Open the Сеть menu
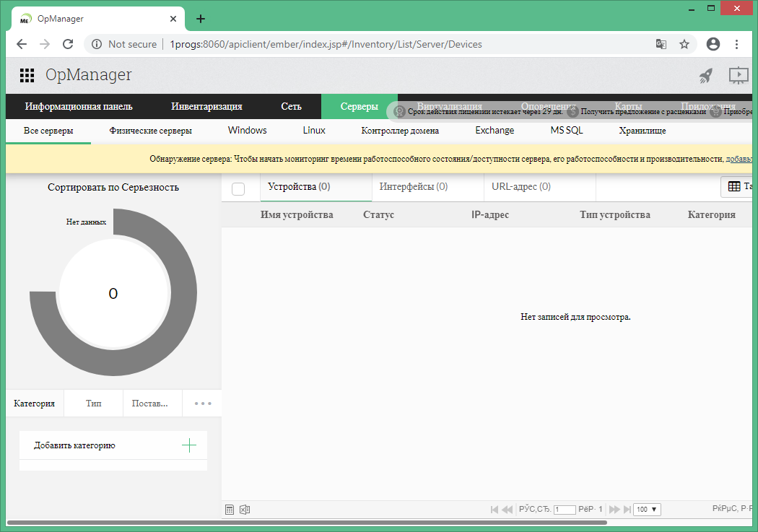The width and height of the screenshot is (758, 532). click(291, 106)
